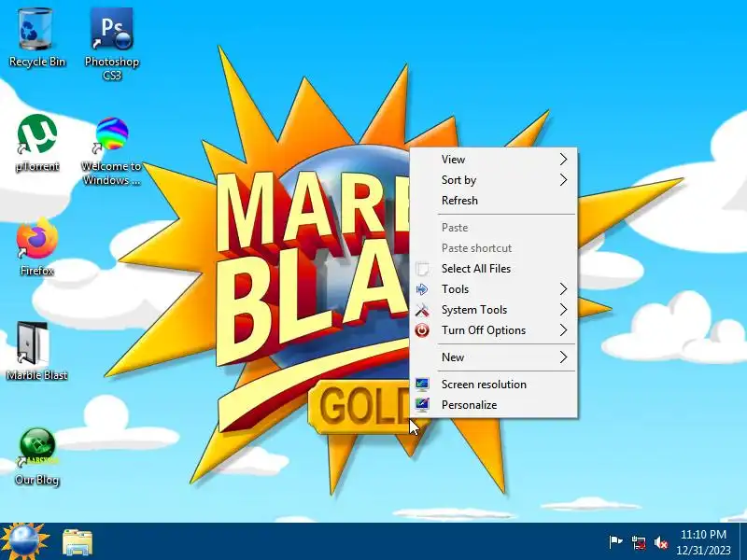Click the taskbar clock showing 11:10 PM
The height and width of the screenshot is (560, 747).
pyautogui.click(x=703, y=534)
